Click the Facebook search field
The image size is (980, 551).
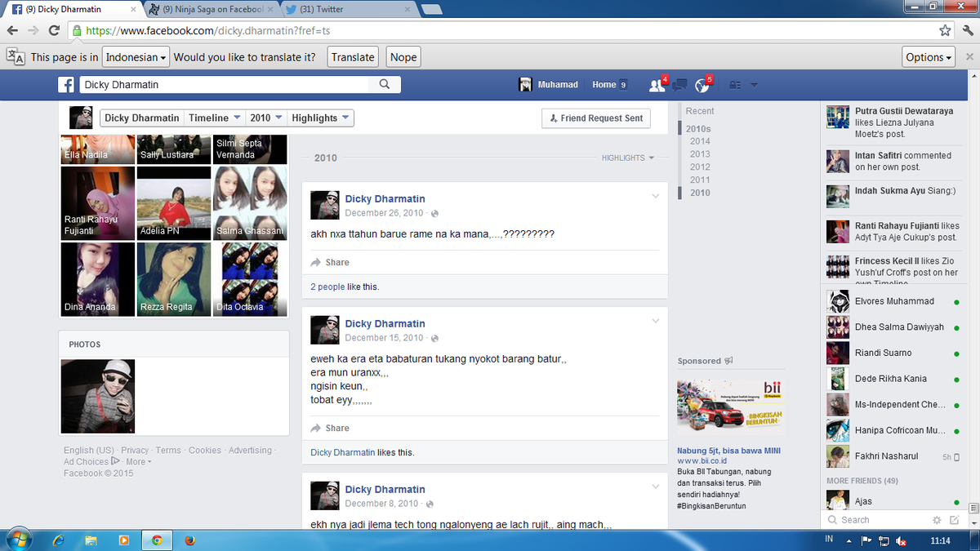(x=225, y=84)
